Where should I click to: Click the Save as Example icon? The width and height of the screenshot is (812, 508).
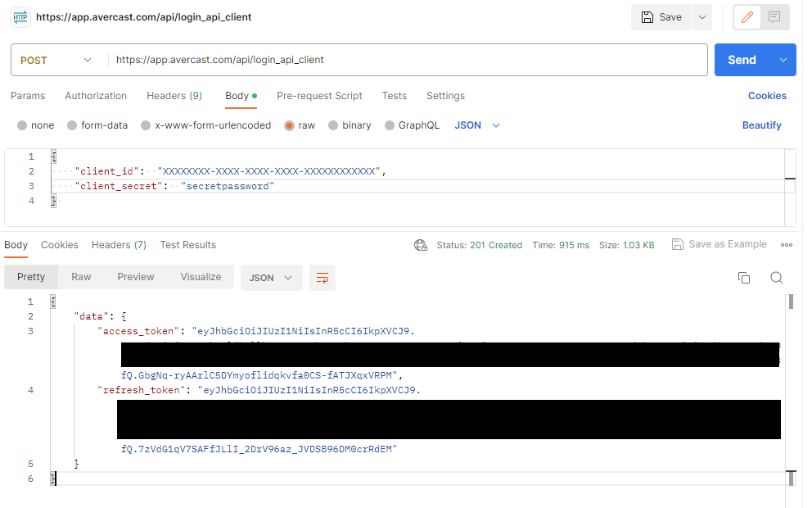pyautogui.click(x=678, y=244)
